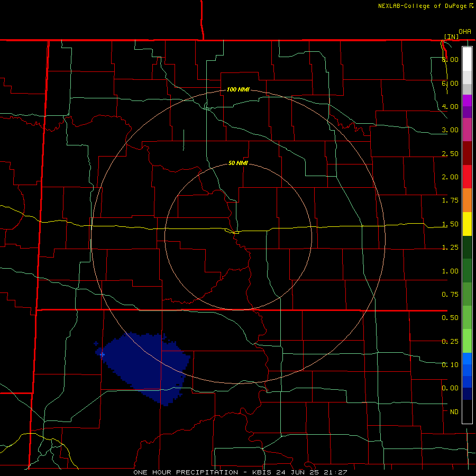The height and width of the screenshot is (476, 476).
Task: Select the dark red legend color band
Action: (467, 153)
